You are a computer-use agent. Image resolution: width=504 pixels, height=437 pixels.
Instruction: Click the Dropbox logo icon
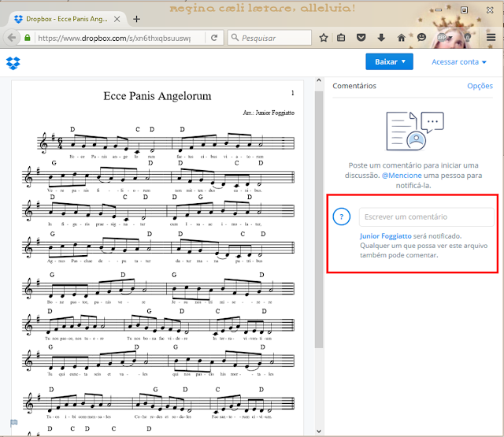pos(13,63)
